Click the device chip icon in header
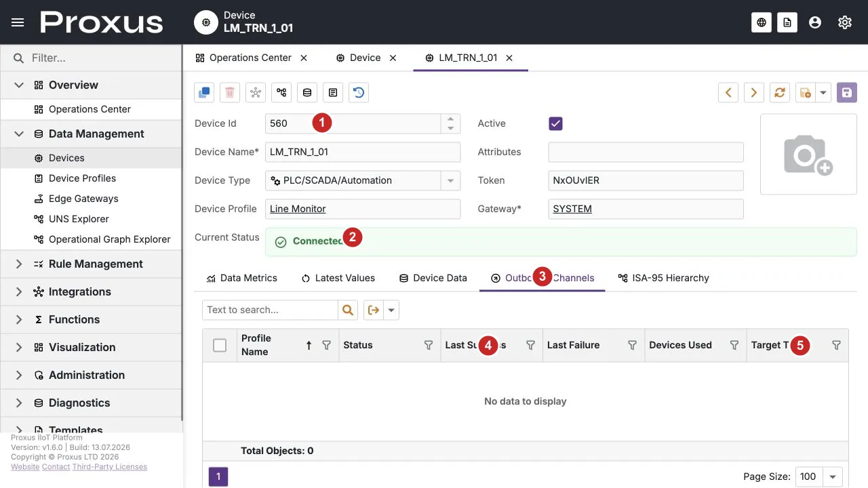 click(x=206, y=22)
